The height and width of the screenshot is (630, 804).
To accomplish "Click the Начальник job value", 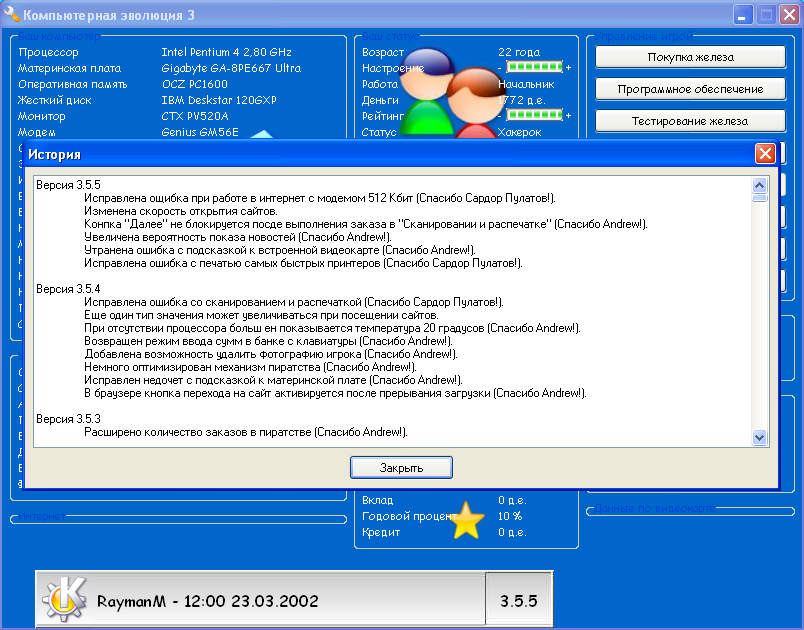I will point(526,84).
